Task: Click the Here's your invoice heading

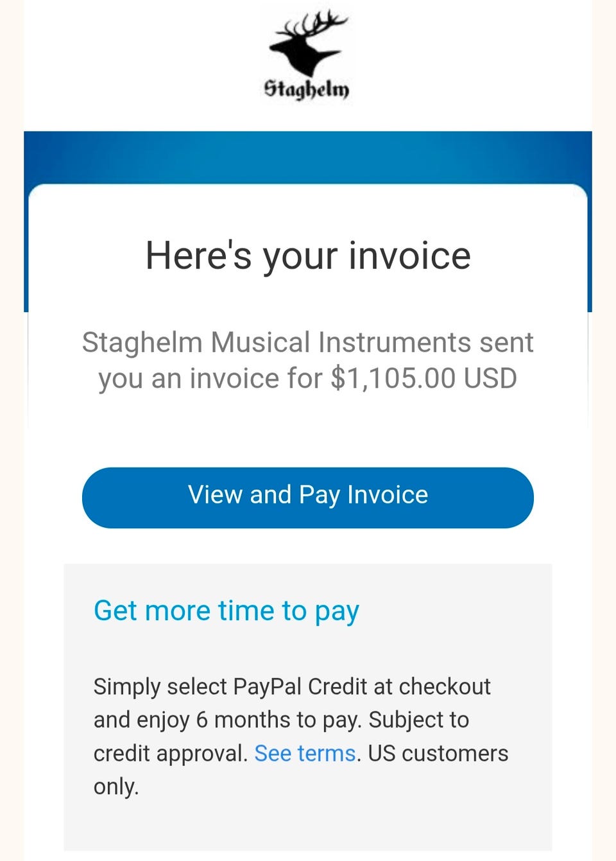Action: (x=308, y=256)
